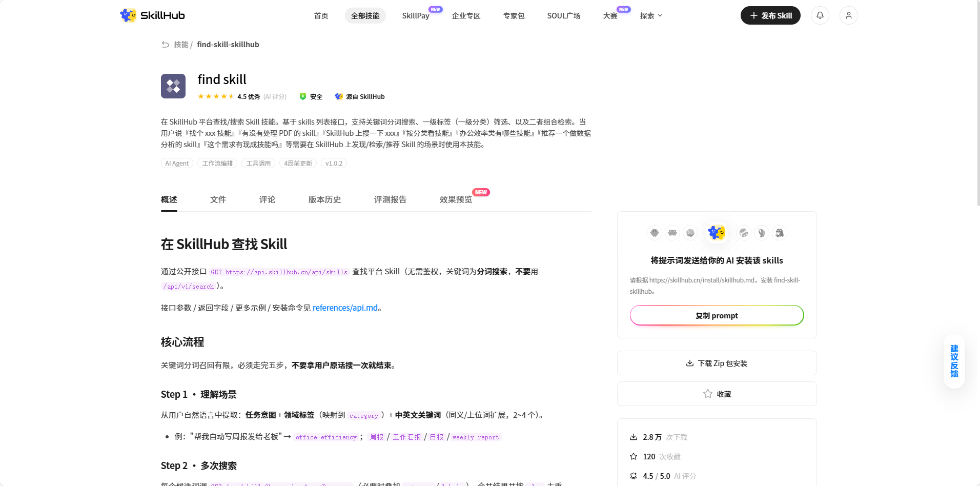Click the Step 1 · 理解场景 heading
This screenshot has width=980, height=486.
(199, 394)
